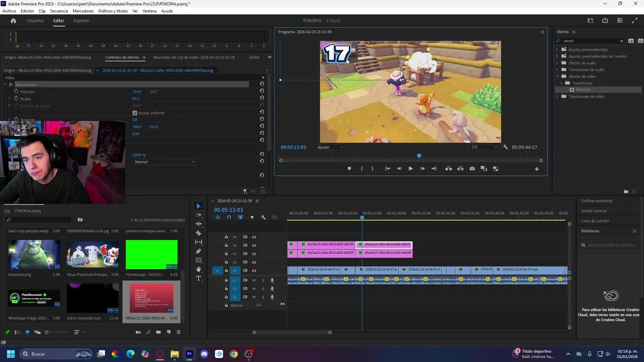Open the Ajustar zoom level dropdown
This screenshot has height=362, width=644.
point(330,147)
